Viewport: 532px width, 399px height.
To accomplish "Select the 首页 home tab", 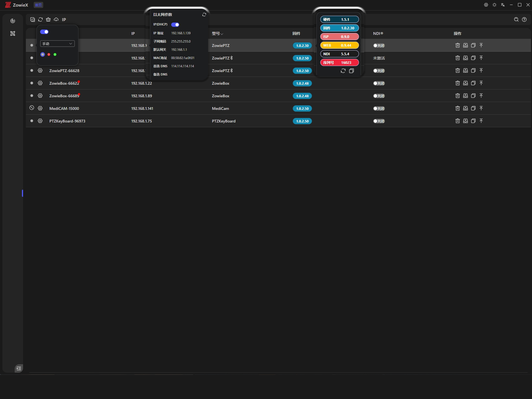I will click(38, 5).
